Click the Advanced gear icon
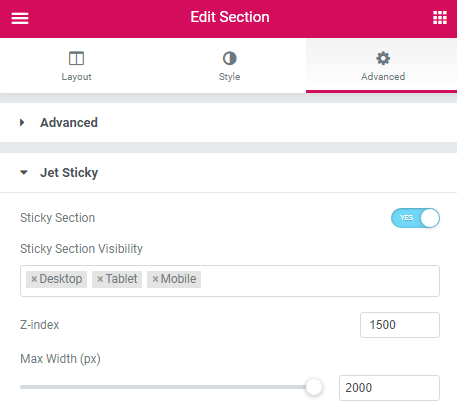Screen dimensions: 457x412 [x=383, y=58]
